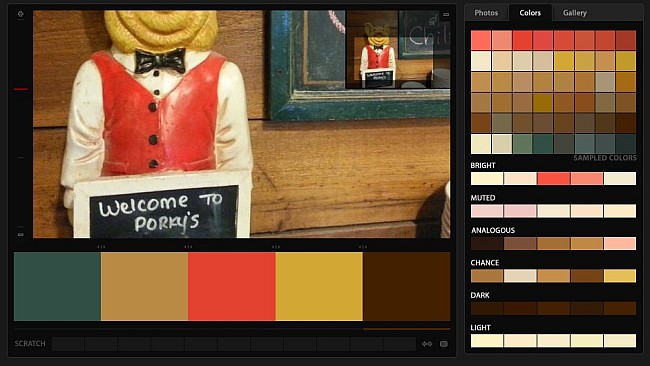Pick the darkest brown swatch in sampled colors
650x366 pixels.
click(626, 123)
